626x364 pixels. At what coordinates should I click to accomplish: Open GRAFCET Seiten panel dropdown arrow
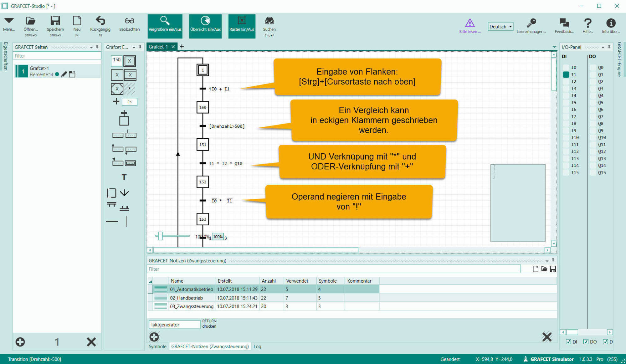91,47
